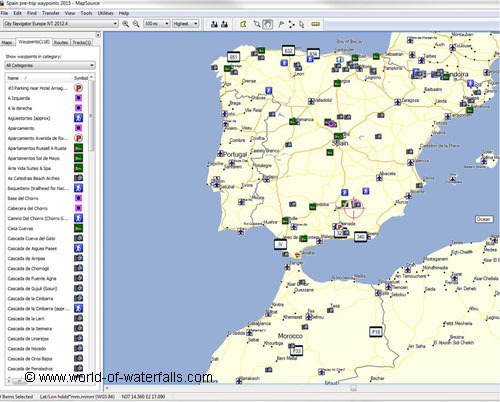
Task: Open the Edit menu
Action: coord(18,13)
